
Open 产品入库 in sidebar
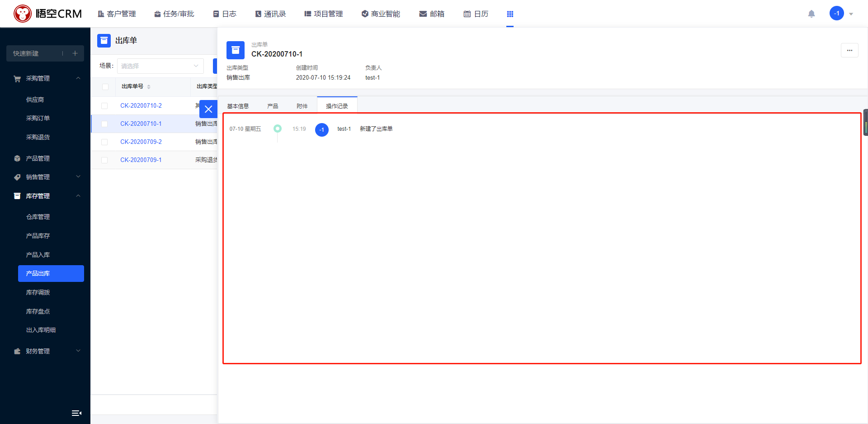coord(38,255)
